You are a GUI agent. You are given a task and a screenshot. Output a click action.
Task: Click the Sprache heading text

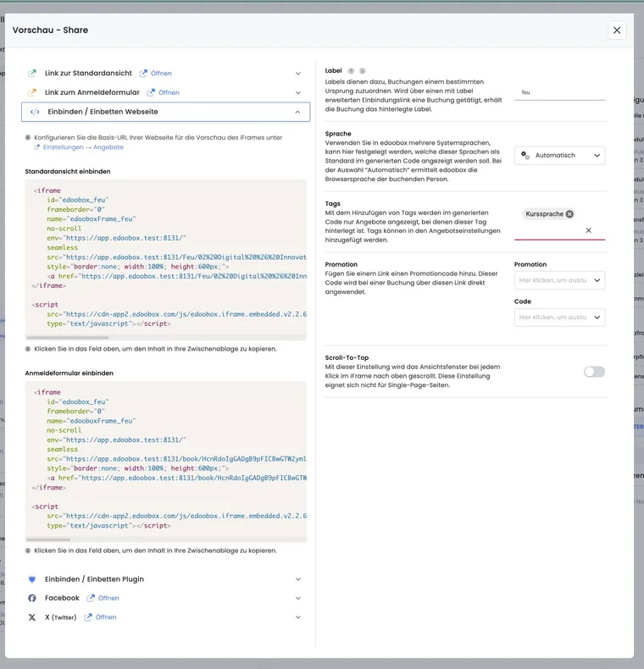click(338, 134)
